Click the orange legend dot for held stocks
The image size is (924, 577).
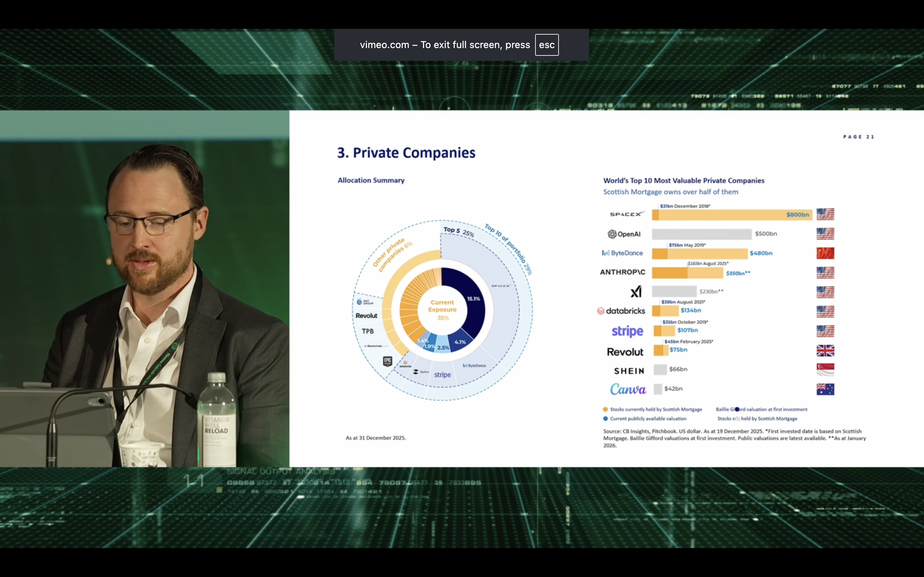(605, 409)
